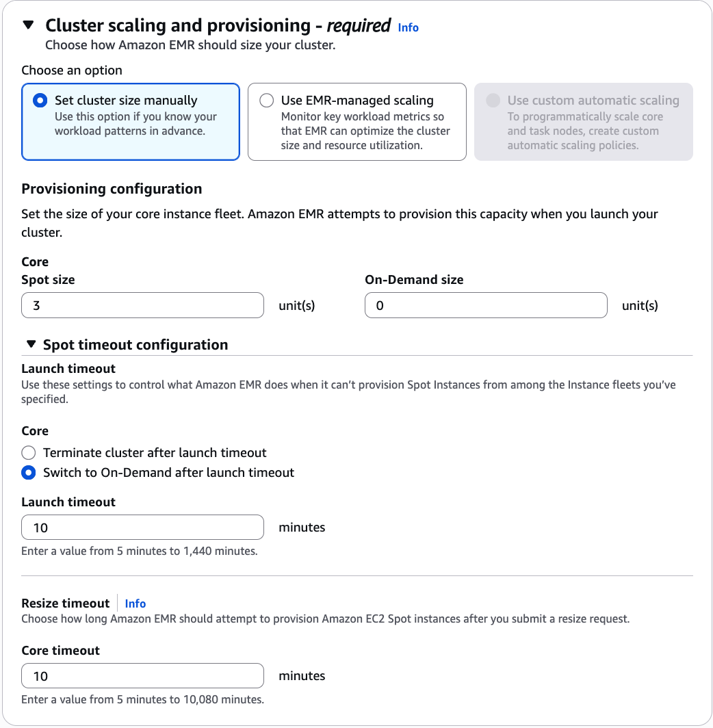Open the Info link beside Resize timeout
Viewport: 713px width, 728px height.
(x=135, y=603)
